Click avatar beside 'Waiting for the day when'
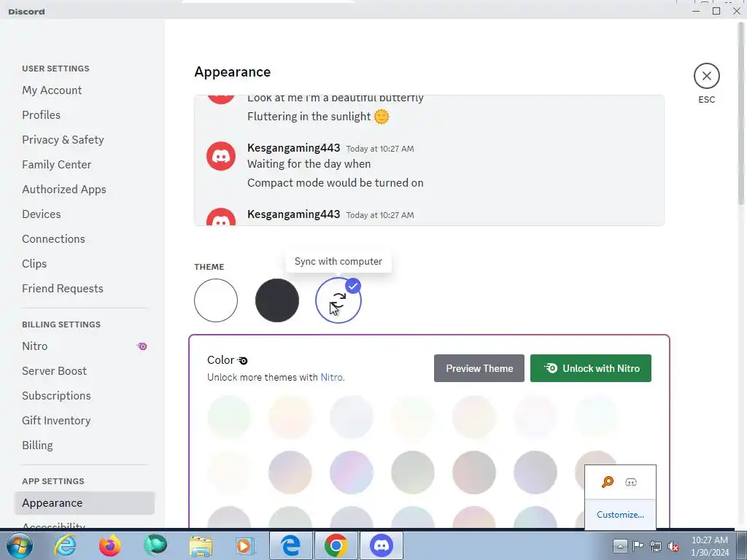This screenshot has width=747, height=560. (x=220, y=156)
